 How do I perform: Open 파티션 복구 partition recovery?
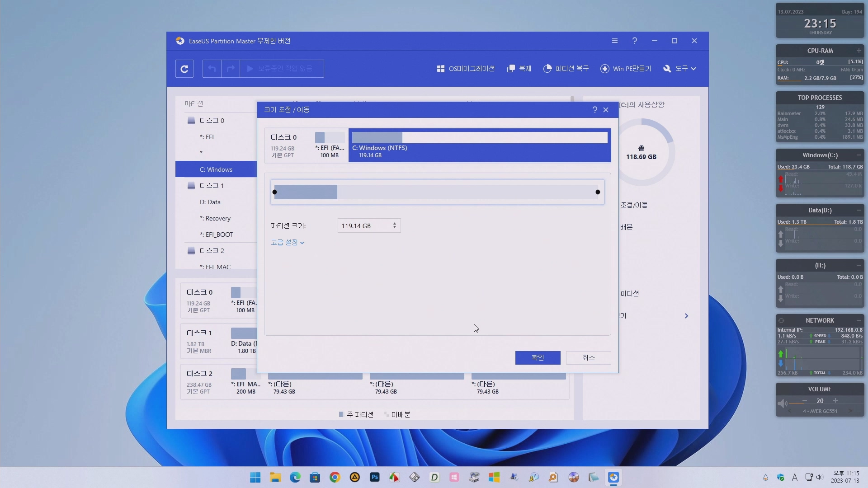(566, 69)
